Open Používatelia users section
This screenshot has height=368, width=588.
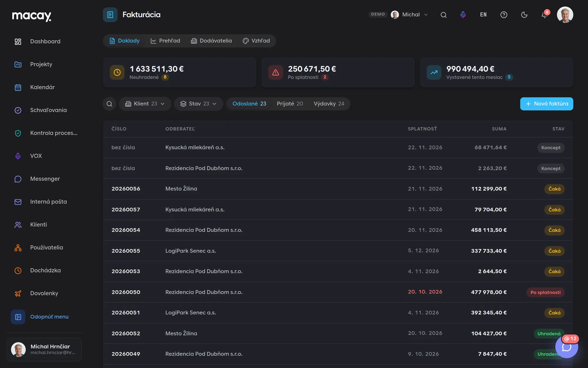tap(45, 248)
